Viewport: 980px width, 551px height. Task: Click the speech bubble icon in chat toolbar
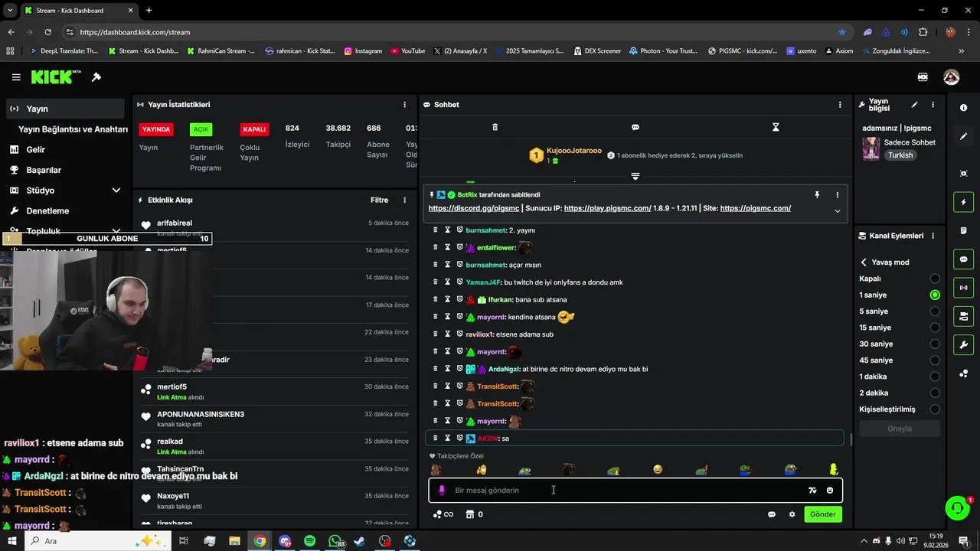point(635,127)
